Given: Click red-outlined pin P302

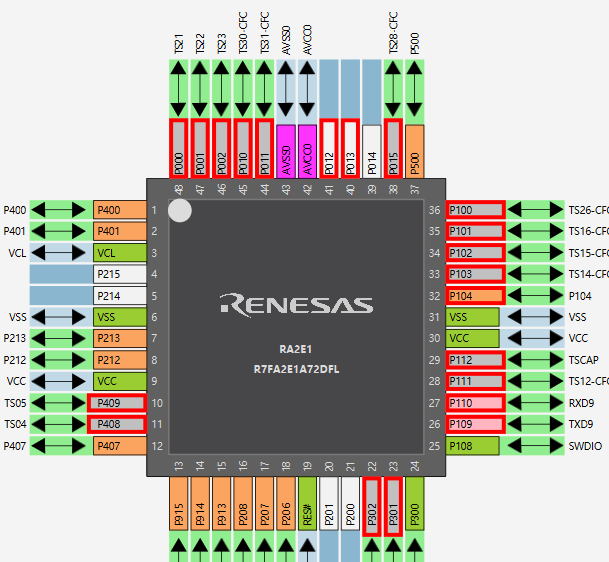Looking at the screenshot, I should pos(372,506).
